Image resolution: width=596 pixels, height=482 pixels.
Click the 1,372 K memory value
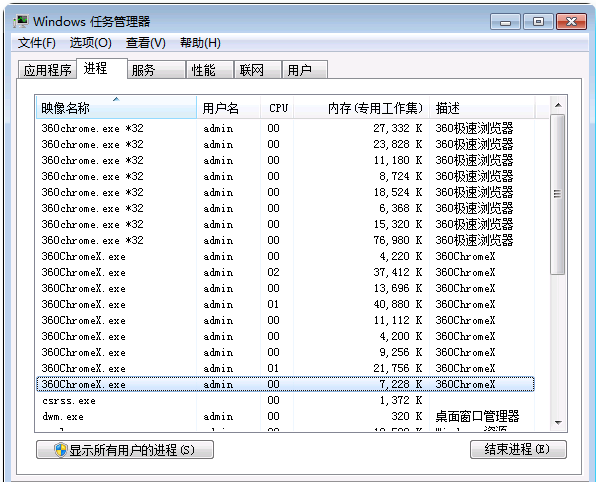tap(401, 400)
